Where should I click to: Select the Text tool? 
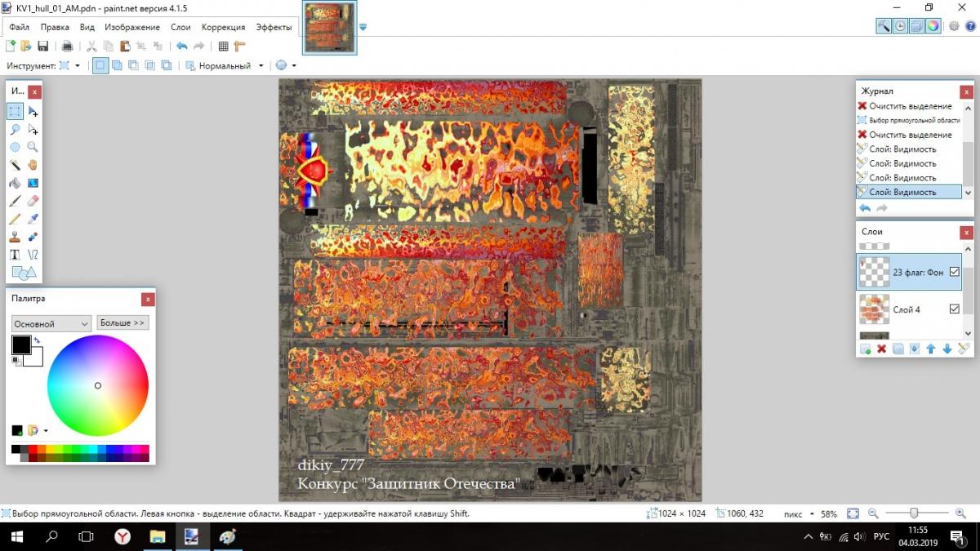(x=15, y=255)
